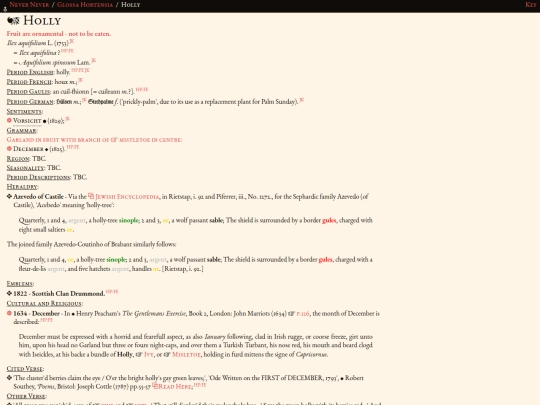This screenshot has width=540, height=405.
Task: Click the Period German label
Action: (30, 102)
